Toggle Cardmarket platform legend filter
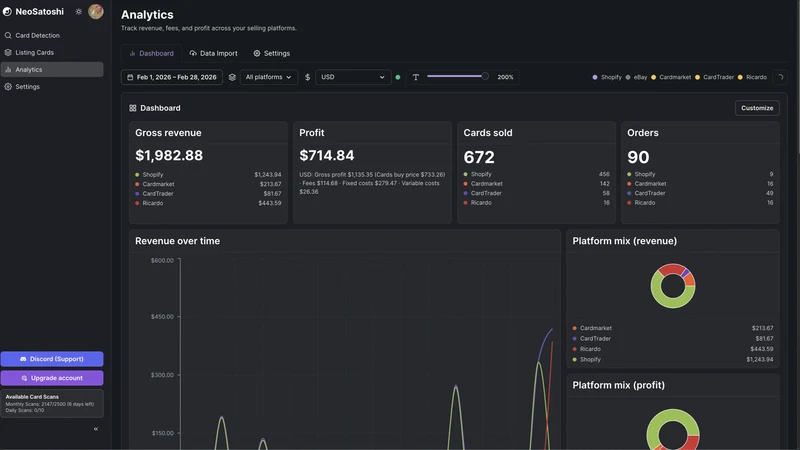800x450 pixels. tap(670, 77)
